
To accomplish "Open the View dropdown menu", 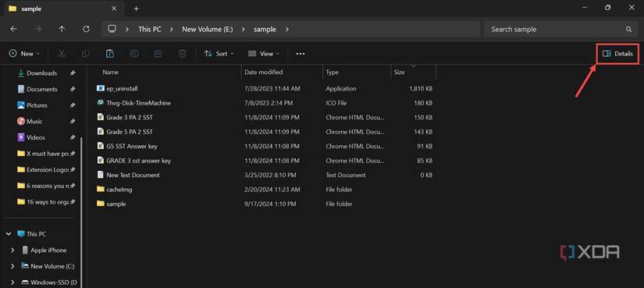I will tap(264, 53).
